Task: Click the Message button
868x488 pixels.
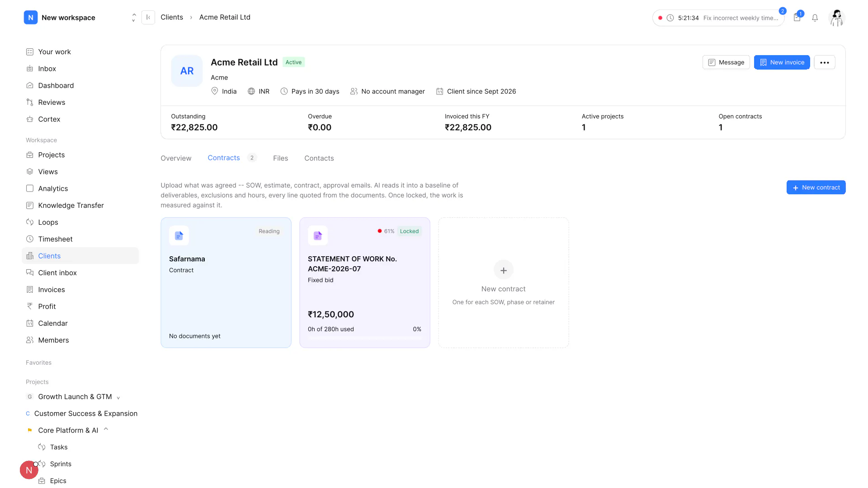Action: click(726, 62)
